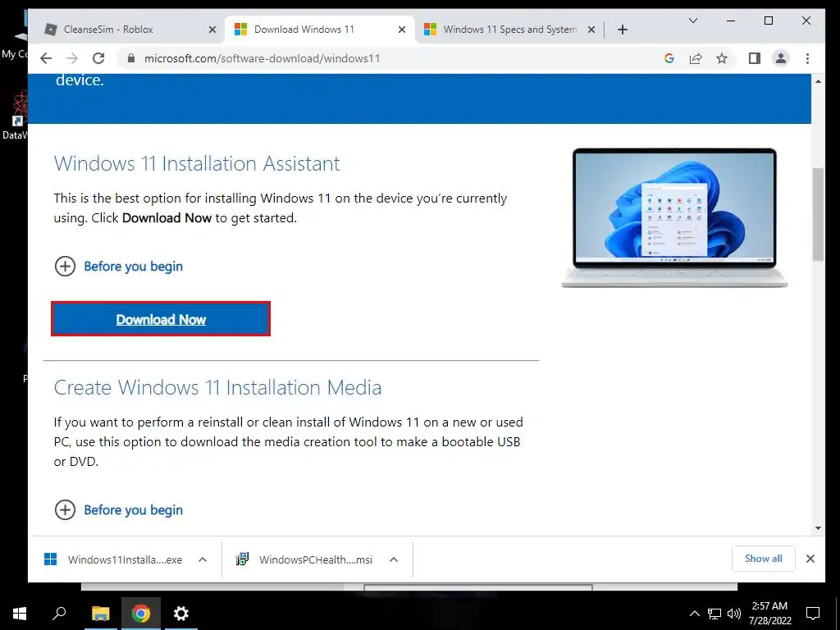Screen dimensions: 840x630
Task: Open the downloaded Windows11Installa....exe file
Action: pos(113,559)
